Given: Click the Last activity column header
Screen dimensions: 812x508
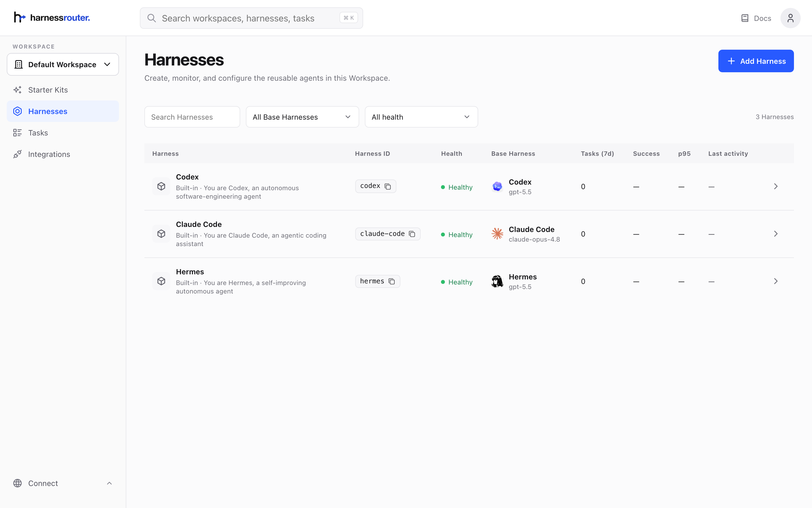Looking at the screenshot, I should [x=728, y=154].
